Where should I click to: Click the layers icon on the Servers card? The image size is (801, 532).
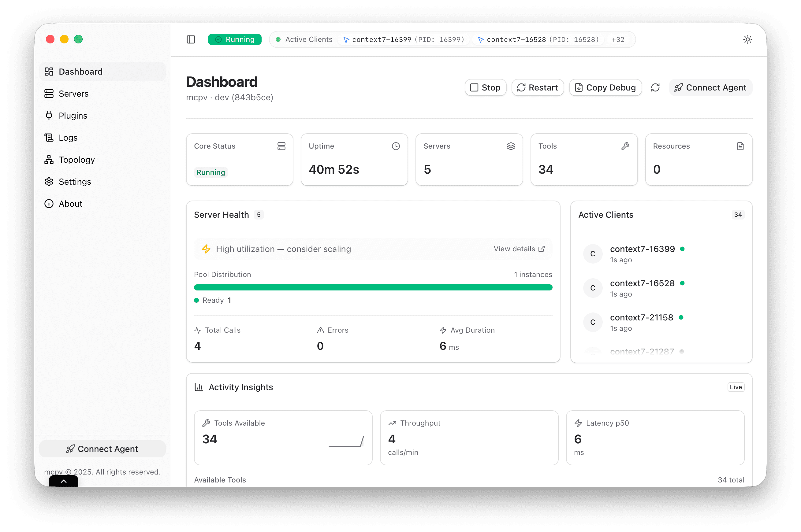point(511,146)
